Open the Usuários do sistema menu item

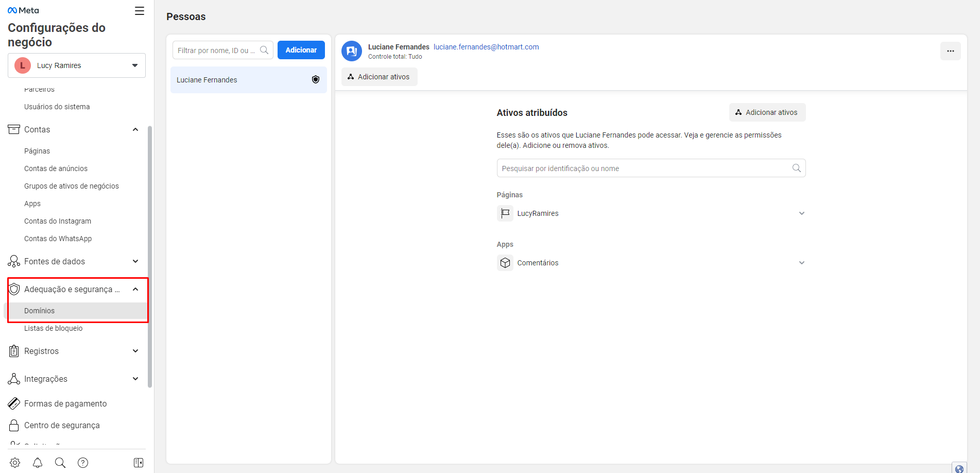pos(57,107)
